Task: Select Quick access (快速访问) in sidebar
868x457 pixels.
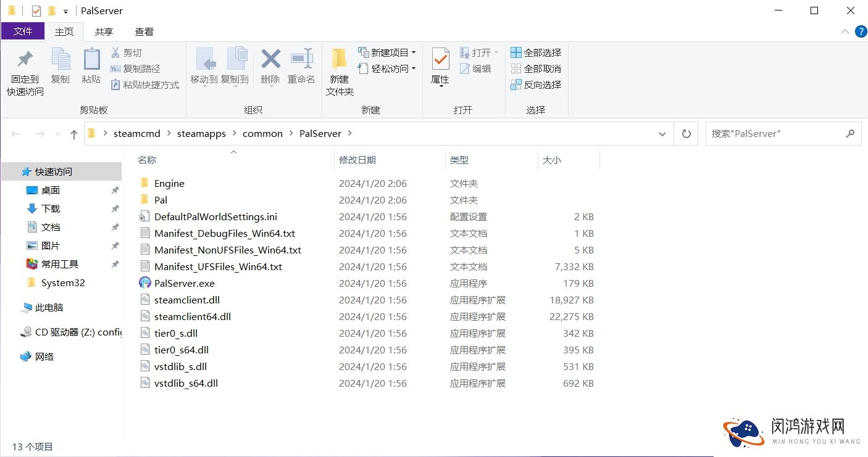Action: [62, 171]
